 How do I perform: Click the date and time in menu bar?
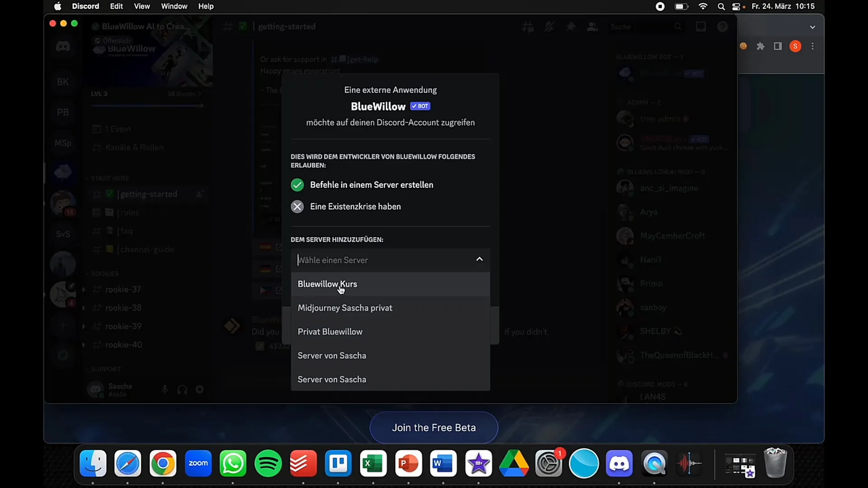pos(783,6)
